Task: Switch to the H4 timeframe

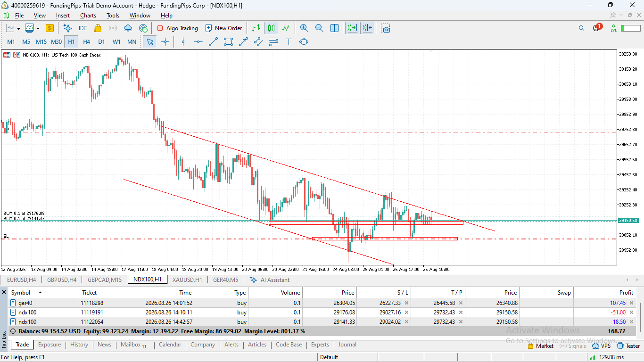Action: click(86, 41)
